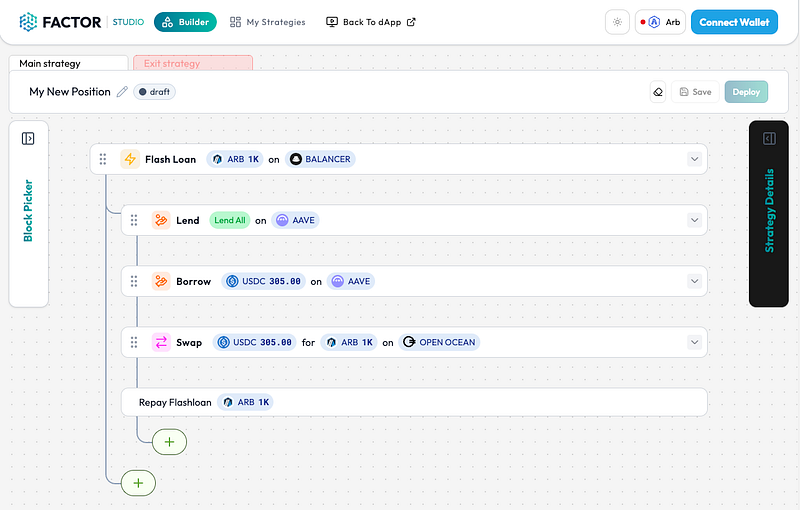800x510 pixels.
Task: Click the Lend block icon
Action: point(161,220)
